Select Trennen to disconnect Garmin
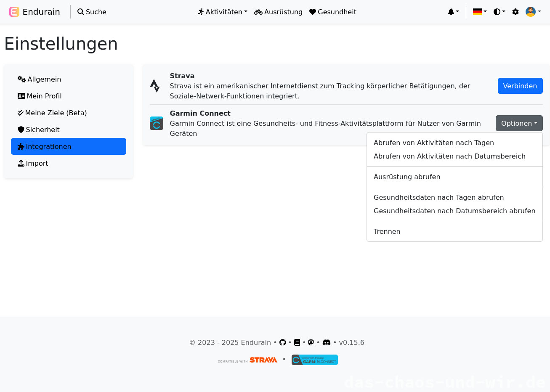This screenshot has width=550, height=392. (387, 231)
